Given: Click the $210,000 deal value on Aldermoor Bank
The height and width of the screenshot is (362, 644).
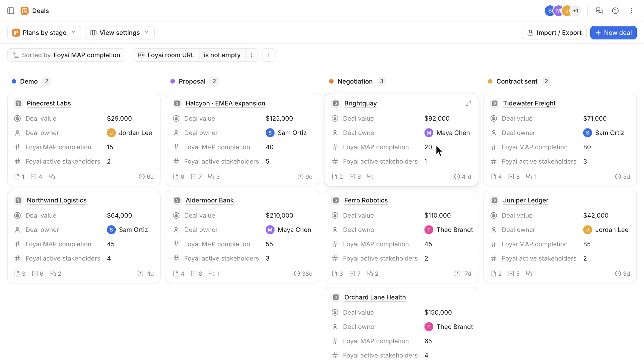Looking at the screenshot, I should point(279,215).
